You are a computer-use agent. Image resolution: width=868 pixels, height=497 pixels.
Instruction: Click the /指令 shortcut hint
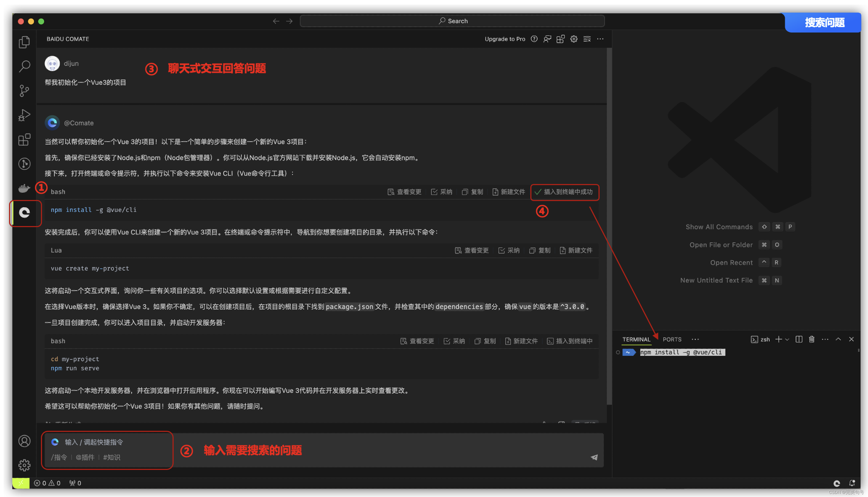59,457
